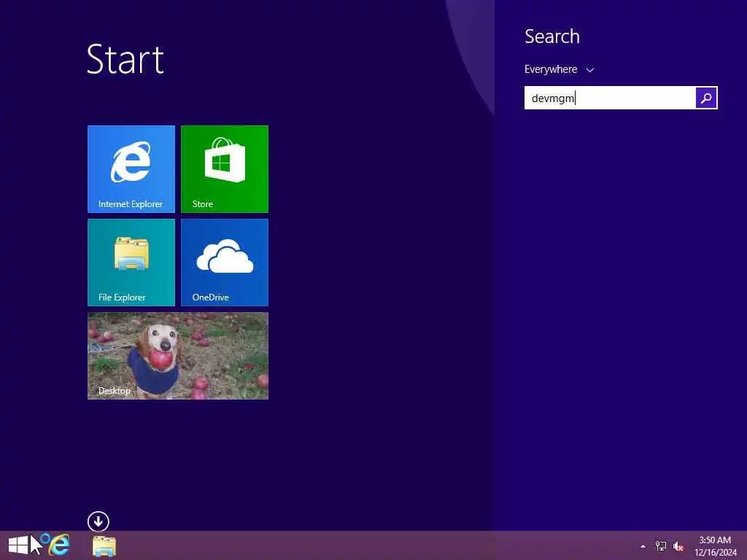
Task: Click the search magnifier button
Action: 706,98
